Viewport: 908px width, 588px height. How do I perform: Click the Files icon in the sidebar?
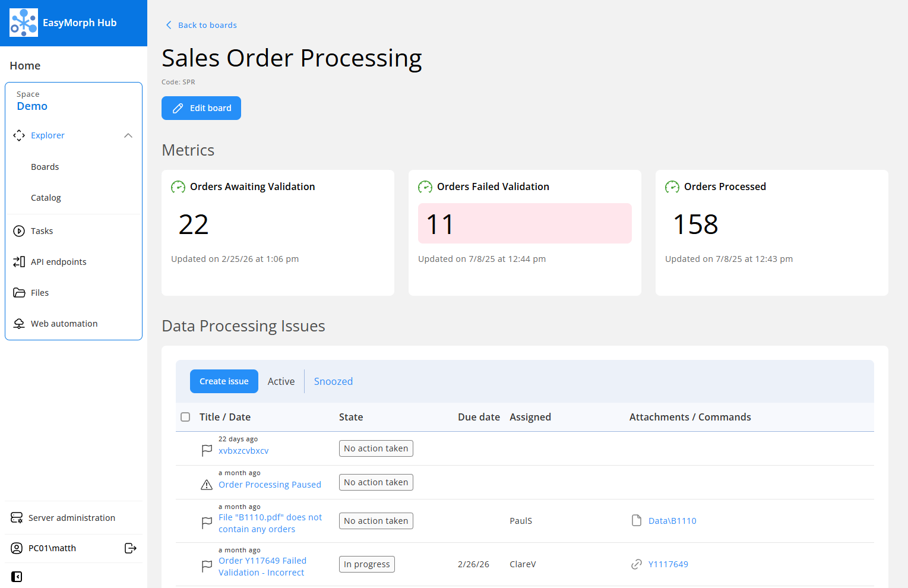coord(18,292)
